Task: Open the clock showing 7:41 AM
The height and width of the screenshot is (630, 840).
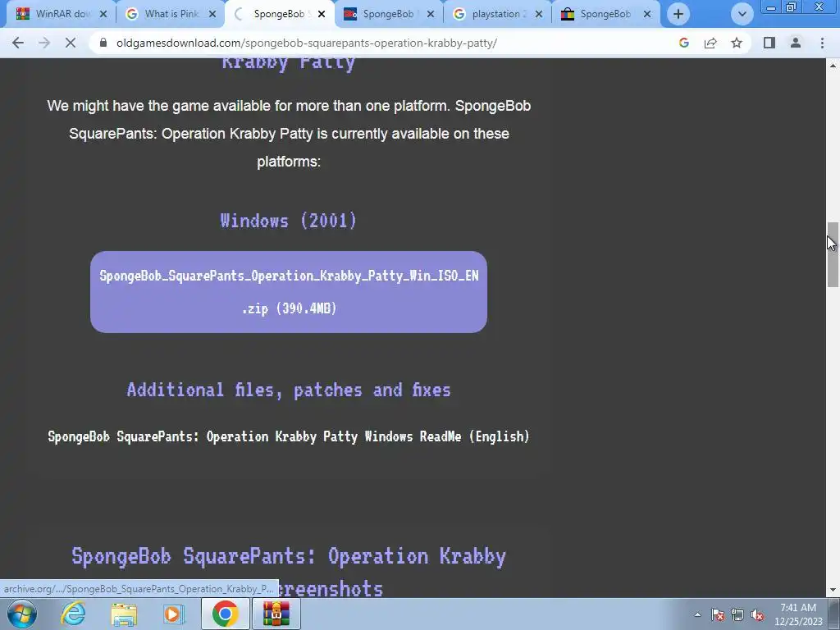Action: click(x=798, y=614)
